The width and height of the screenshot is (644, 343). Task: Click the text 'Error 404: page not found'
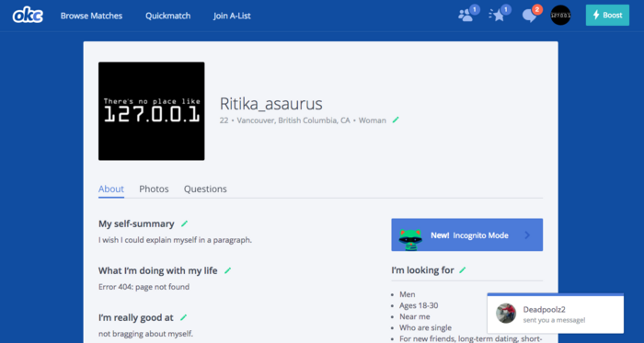[144, 287]
